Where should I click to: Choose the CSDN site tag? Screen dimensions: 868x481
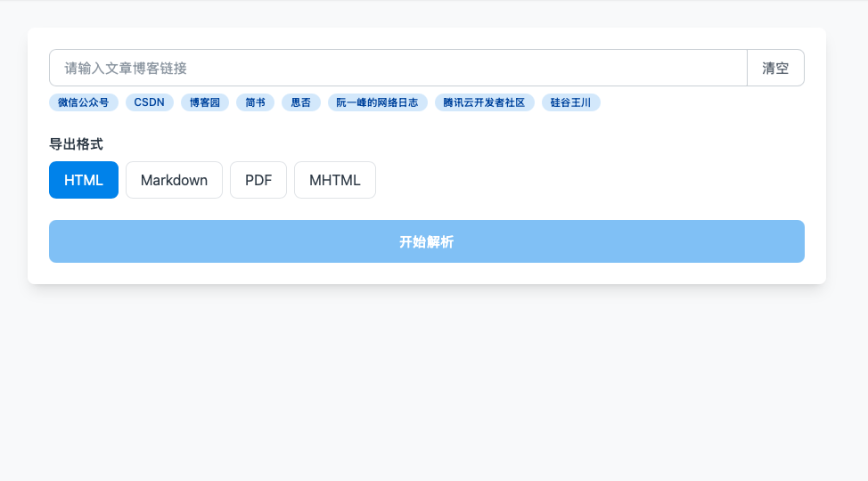pos(149,102)
